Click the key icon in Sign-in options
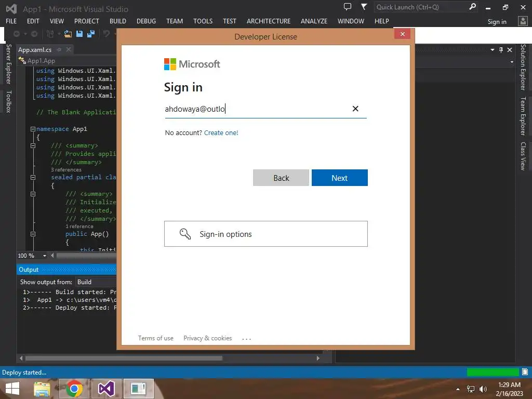 tap(185, 234)
